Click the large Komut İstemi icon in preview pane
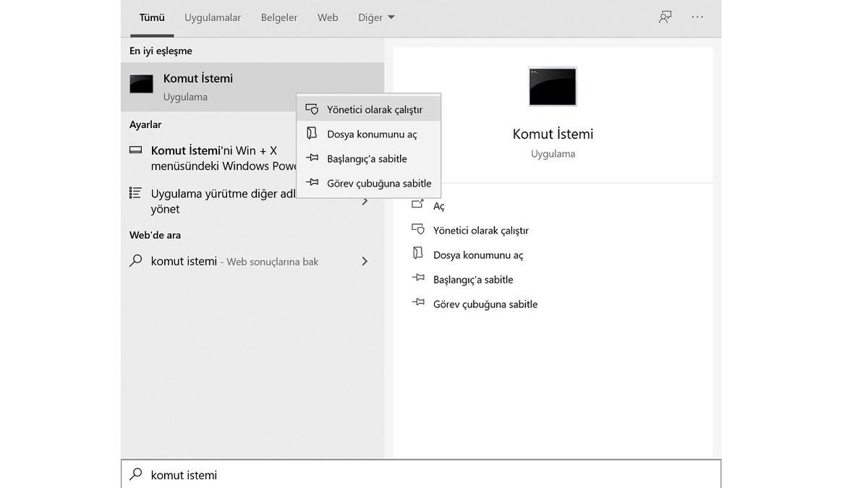Image resolution: width=868 pixels, height=488 pixels. 553,87
